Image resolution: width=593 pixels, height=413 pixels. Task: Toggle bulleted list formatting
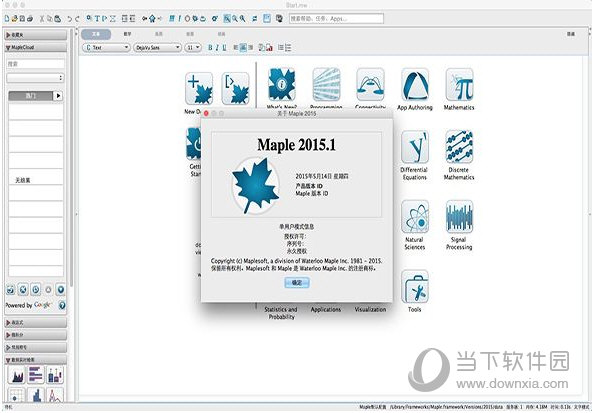(281, 48)
